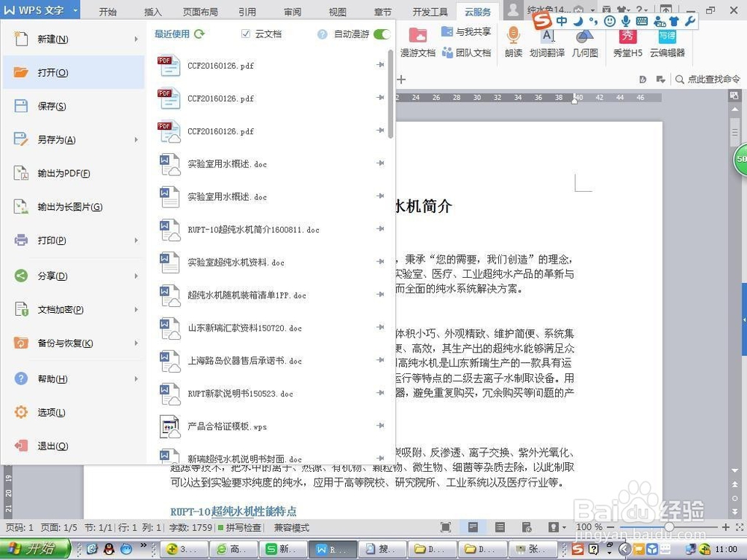Open 上海路岛仪器售后承诺书.doc from recent list

(270, 361)
